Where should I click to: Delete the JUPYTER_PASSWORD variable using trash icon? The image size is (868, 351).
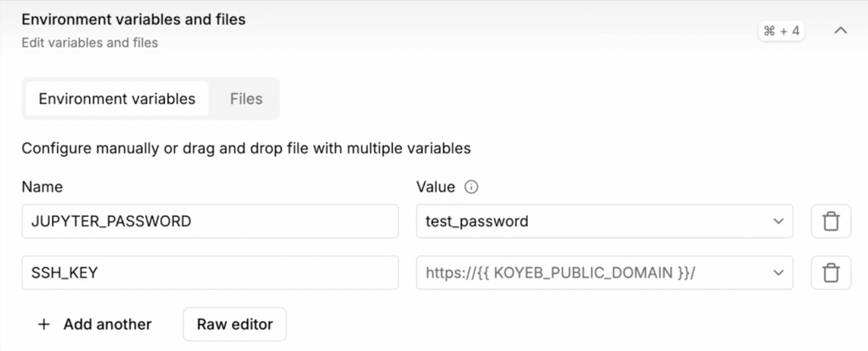click(832, 221)
